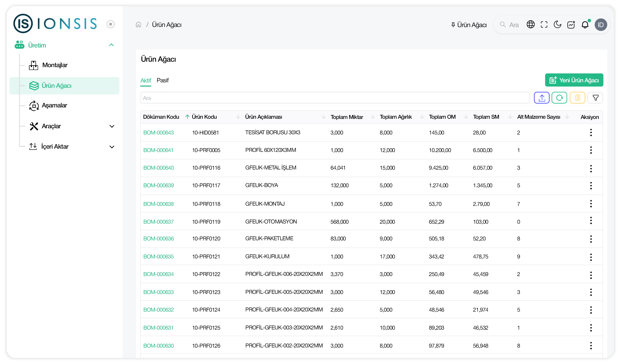
Task: Refresh the product tree table
Action: [x=559, y=98]
